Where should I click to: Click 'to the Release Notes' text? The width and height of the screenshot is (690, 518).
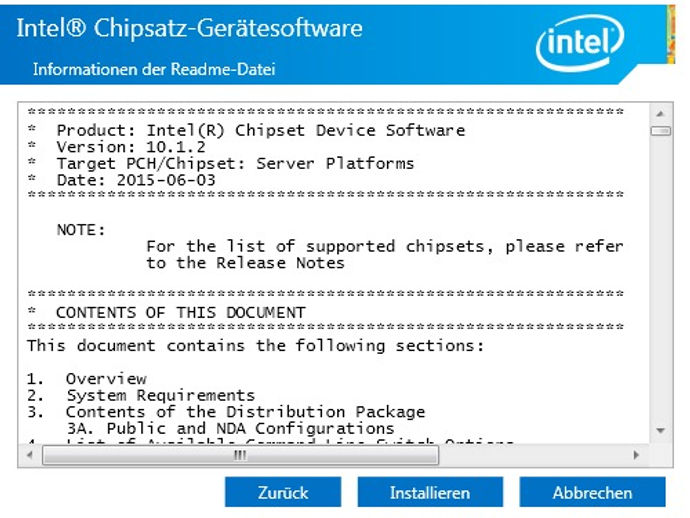coord(246,263)
